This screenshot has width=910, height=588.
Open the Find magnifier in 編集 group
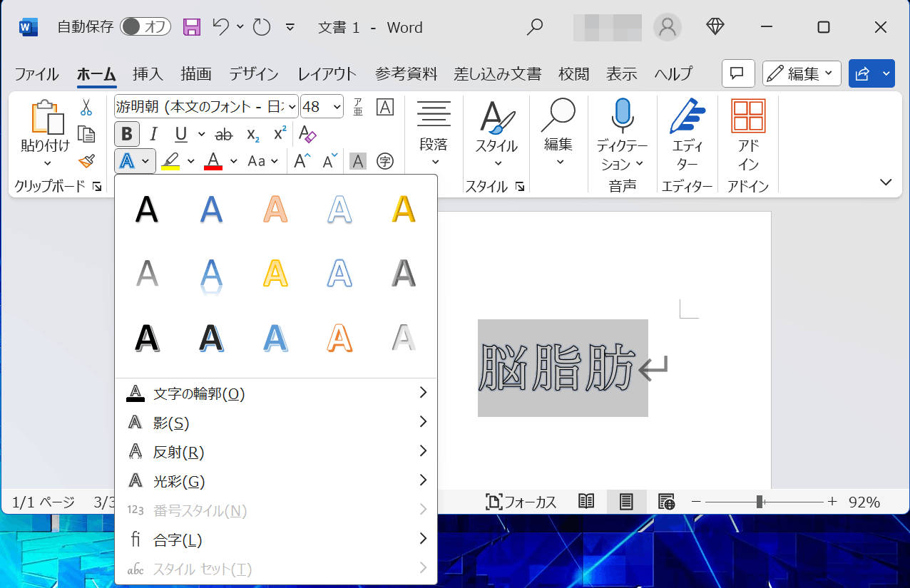coord(558,115)
